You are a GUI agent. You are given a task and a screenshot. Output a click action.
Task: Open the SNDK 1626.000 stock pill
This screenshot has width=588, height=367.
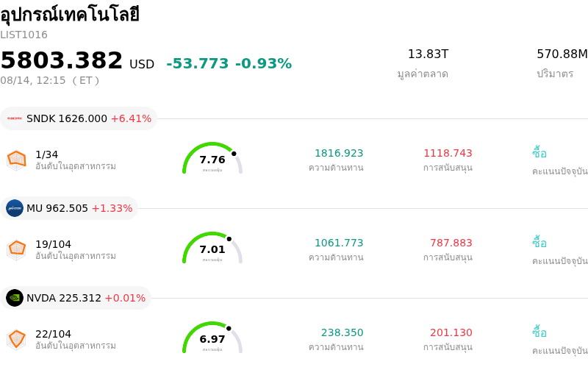(x=79, y=118)
